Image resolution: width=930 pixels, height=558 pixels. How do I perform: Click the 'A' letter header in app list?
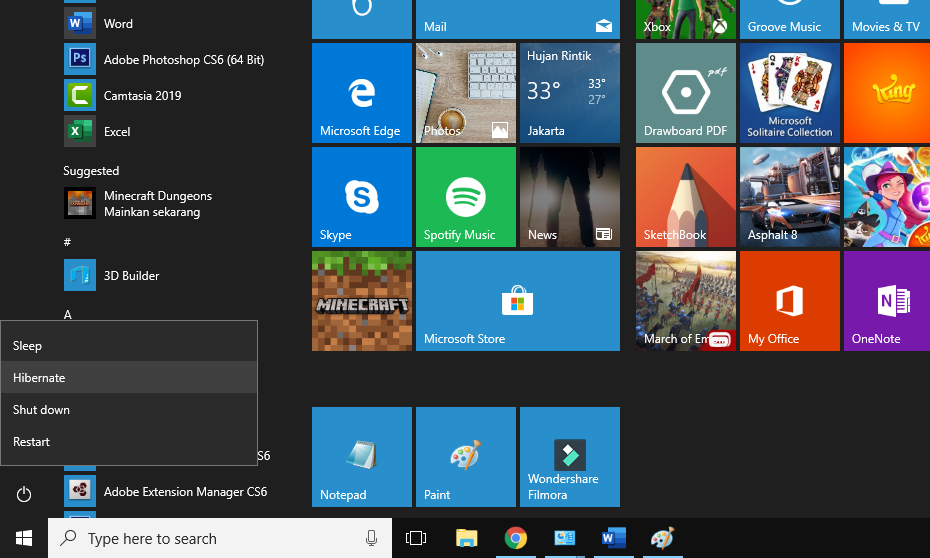coord(68,314)
